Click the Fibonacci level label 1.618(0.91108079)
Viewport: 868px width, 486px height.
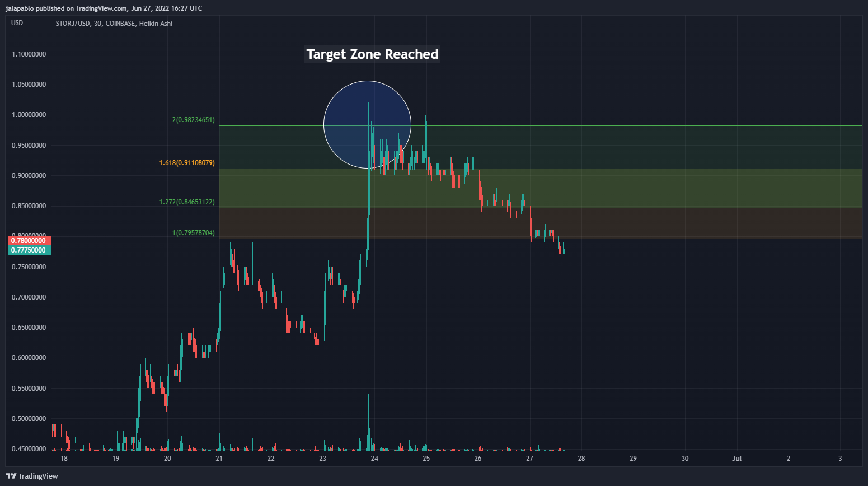pyautogui.click(x=187, y=163)
